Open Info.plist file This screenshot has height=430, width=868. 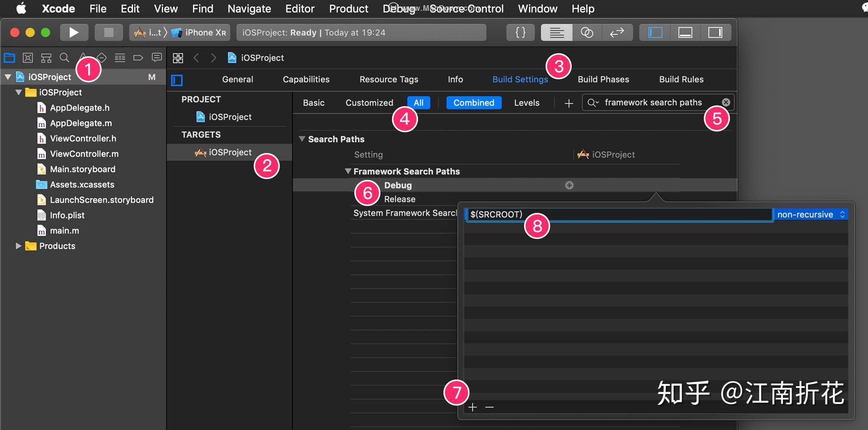[67, 215]
